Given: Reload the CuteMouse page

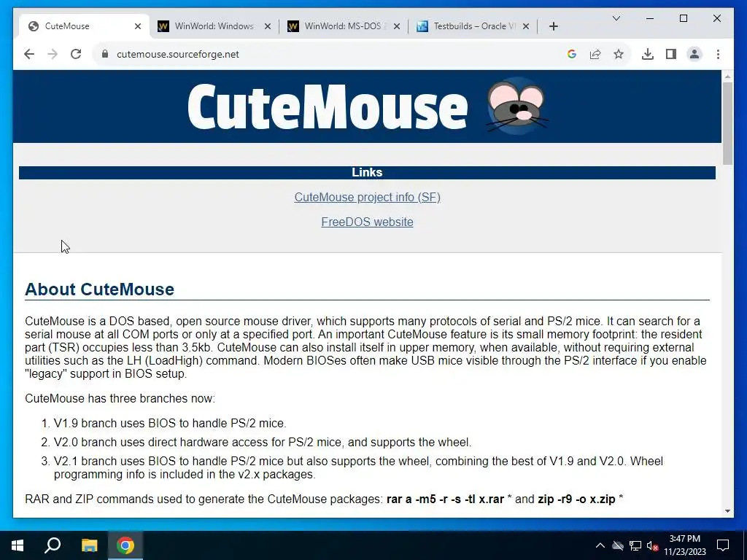Looking at the screenshot, I should click(x=76, y=54).
